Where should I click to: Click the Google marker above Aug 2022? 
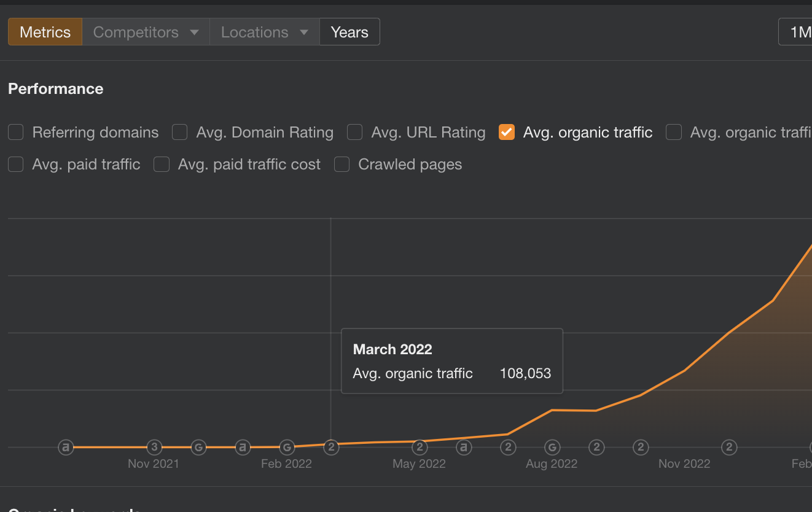click(x=552, y=448)
